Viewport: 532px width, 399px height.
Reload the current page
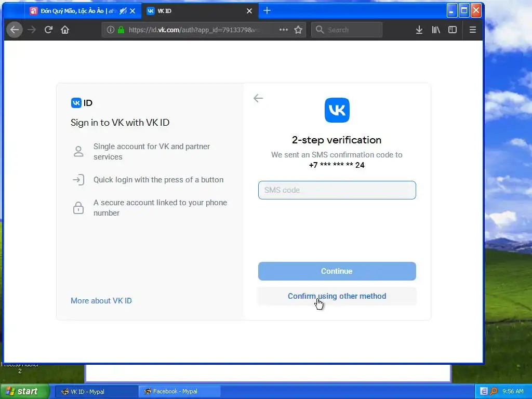click(x=48, y=30)
